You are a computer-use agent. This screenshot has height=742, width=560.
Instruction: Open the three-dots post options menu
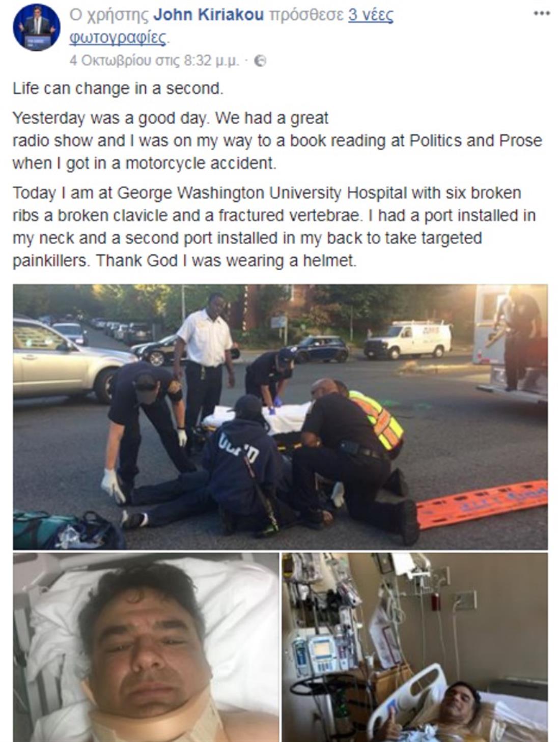(542, 14)
